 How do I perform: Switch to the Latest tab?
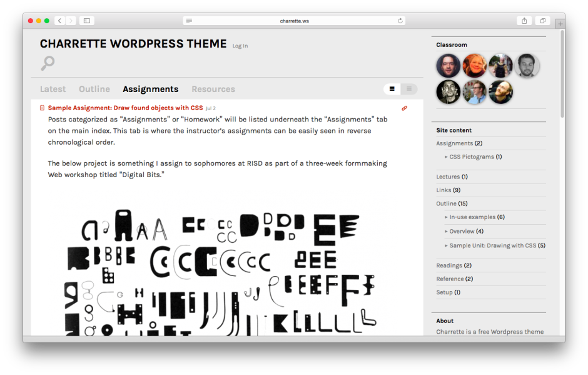pos(53,89)
